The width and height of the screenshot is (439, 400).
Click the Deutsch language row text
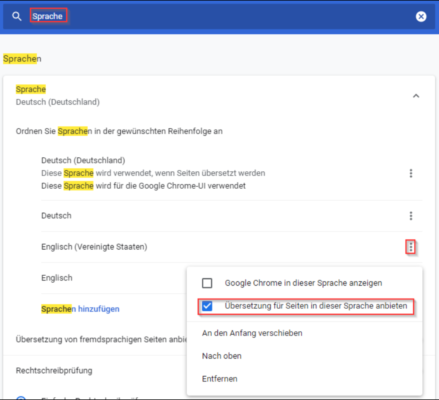point(56,216)
